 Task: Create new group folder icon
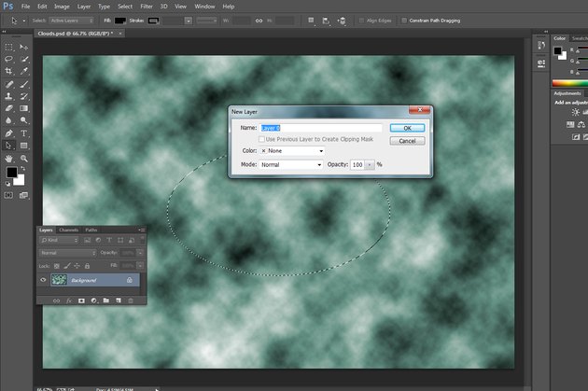click(x=106, y=300)
